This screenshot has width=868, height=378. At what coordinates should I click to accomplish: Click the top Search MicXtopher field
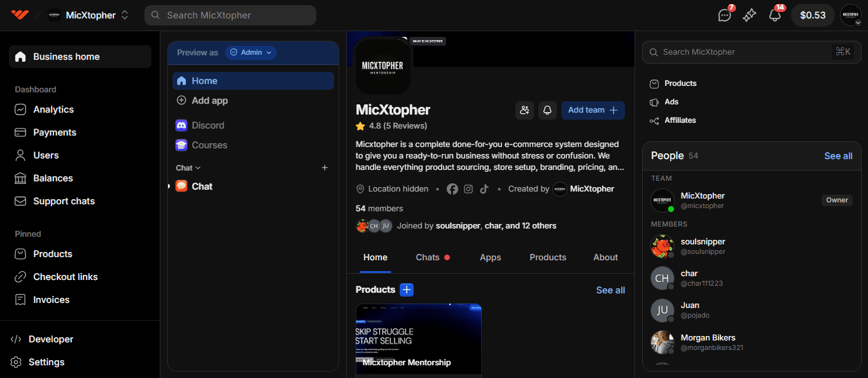coord(230,15)
